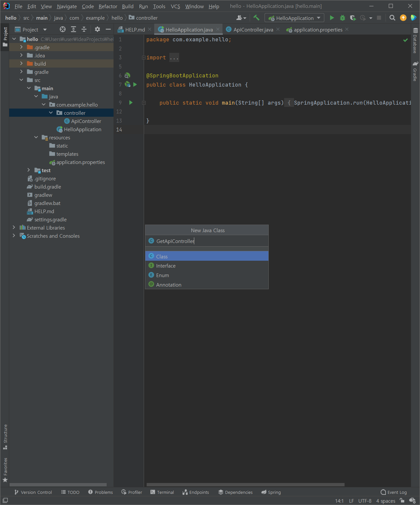
Task: Open the VCS menu
Action: tap(175, 6)
